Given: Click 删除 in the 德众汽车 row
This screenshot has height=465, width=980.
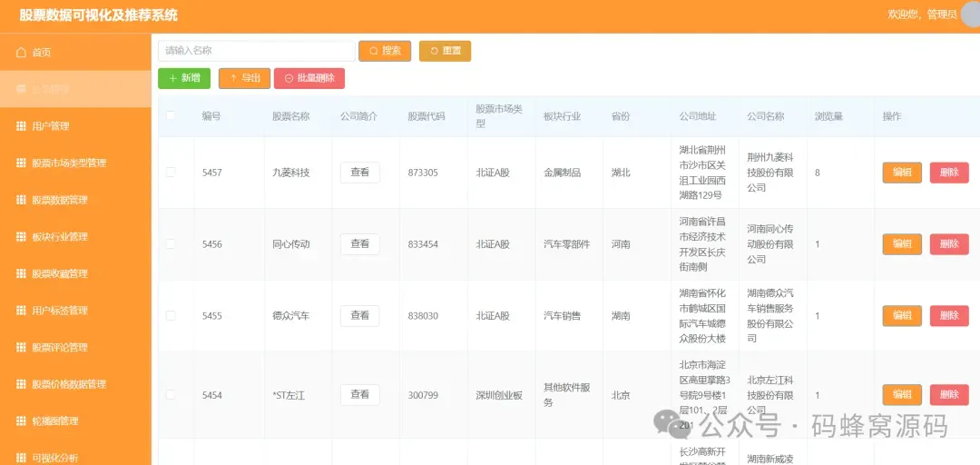Looking at the screenshot, I should point(949,316).
